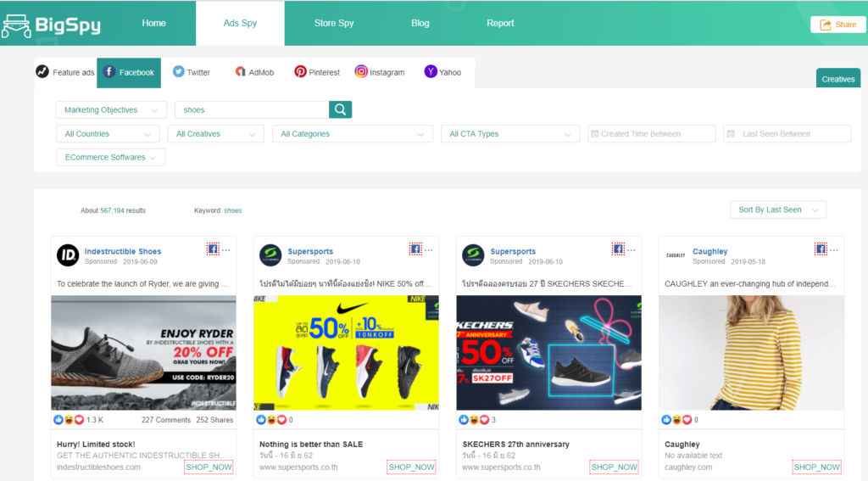Click the keyword search field containing shoes
The height and width of the screenshot is (481, 868).
[252, 109]
